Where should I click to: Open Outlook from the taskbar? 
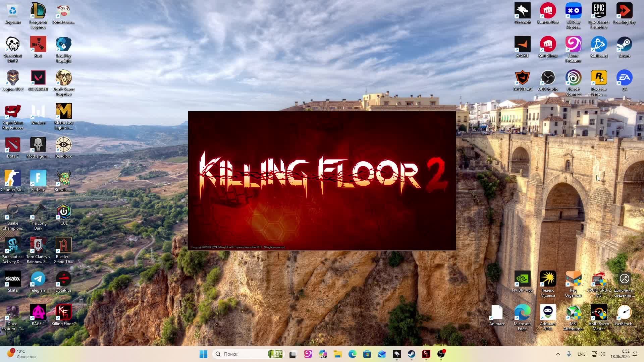point(382,354)
